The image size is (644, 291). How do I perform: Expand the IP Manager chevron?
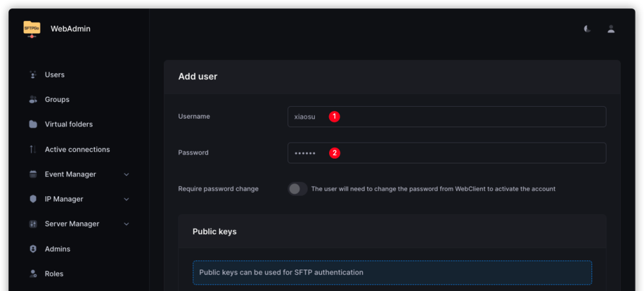point(126,199)
